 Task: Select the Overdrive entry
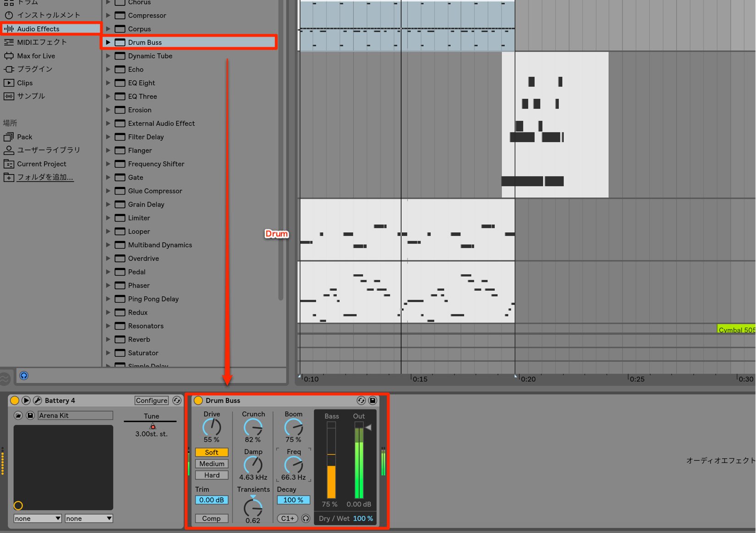[x=189, y=258]
